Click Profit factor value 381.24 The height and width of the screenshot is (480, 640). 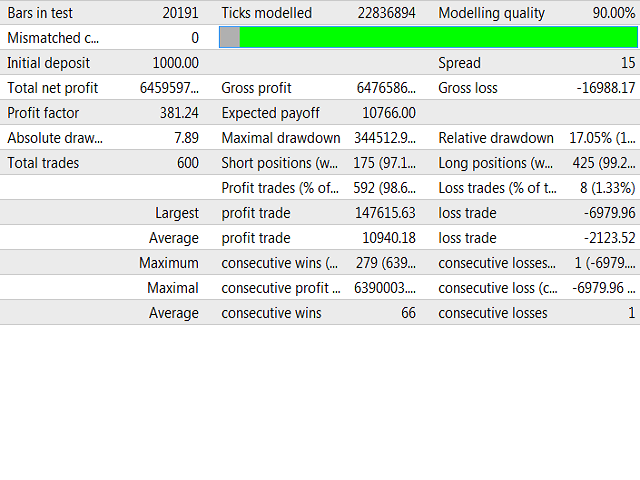pyautogui.click(x=179, y=113)
